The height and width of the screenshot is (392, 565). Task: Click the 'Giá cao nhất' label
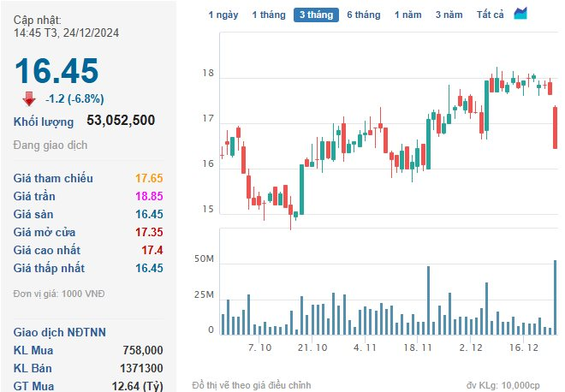(x=47, y=251)
